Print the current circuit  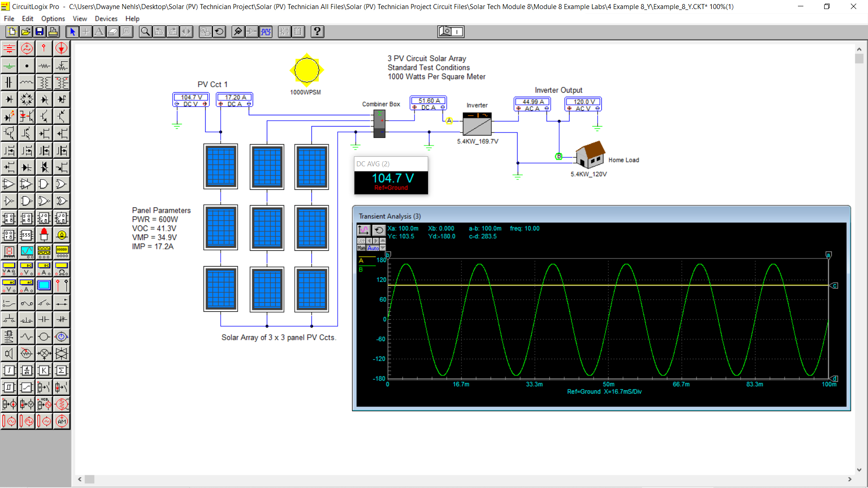53,32
